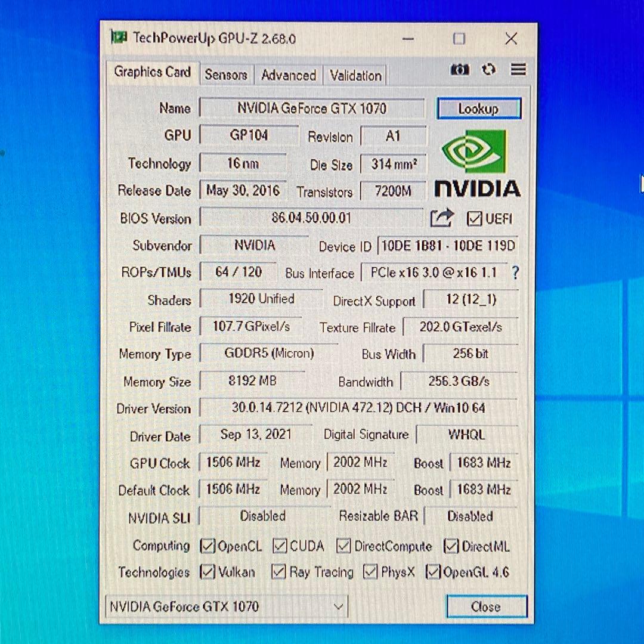Click the DirectX Support field 12 (12_1)

471,299
